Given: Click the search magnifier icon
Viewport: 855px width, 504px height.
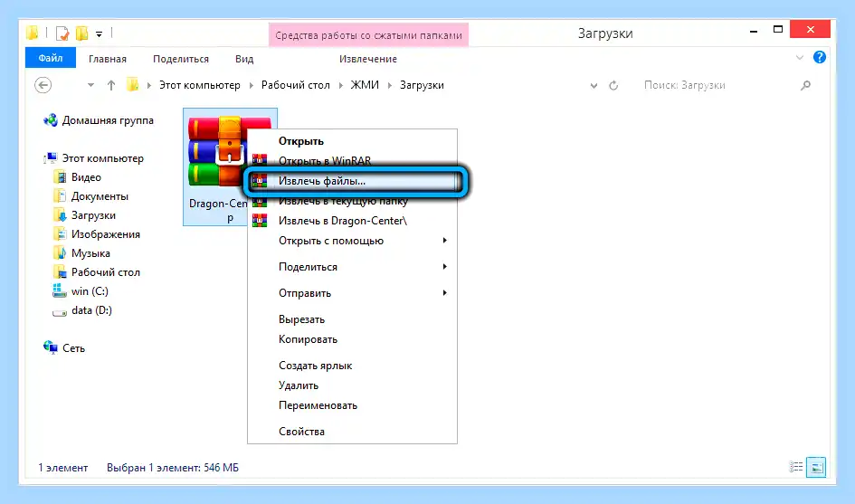Looking at the screenshot, I should pyautogui.click(x=805, y=86).
